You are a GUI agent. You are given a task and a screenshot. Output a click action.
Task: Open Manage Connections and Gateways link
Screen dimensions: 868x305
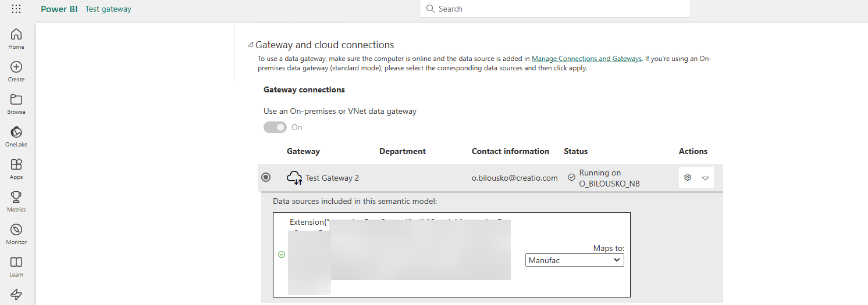pos(586,59)
